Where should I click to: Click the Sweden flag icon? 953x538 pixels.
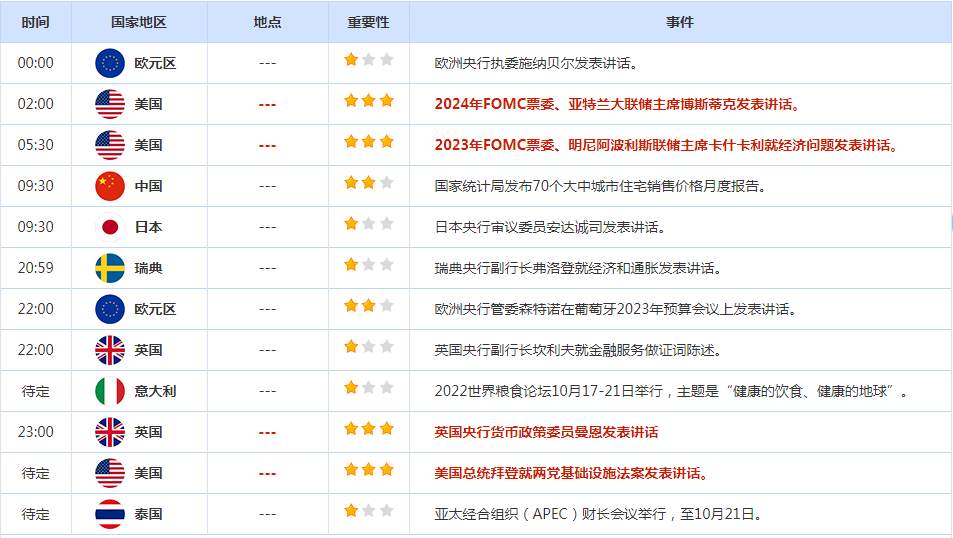coord(110,268)
